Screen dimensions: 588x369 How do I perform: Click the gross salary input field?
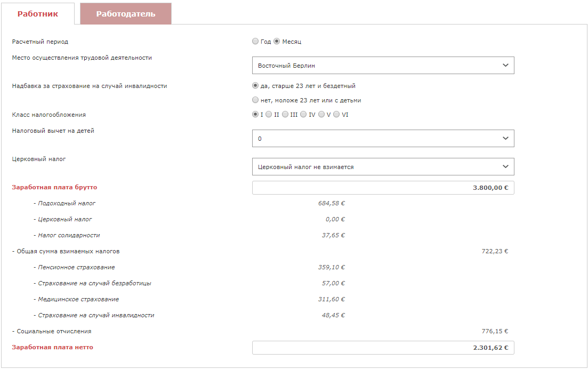pos(383,188)
